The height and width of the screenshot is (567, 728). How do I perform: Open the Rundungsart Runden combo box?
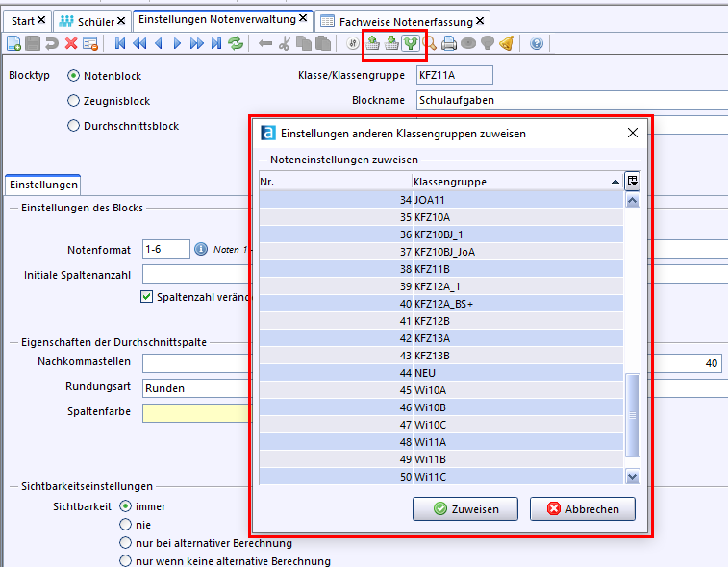(195, 388)
